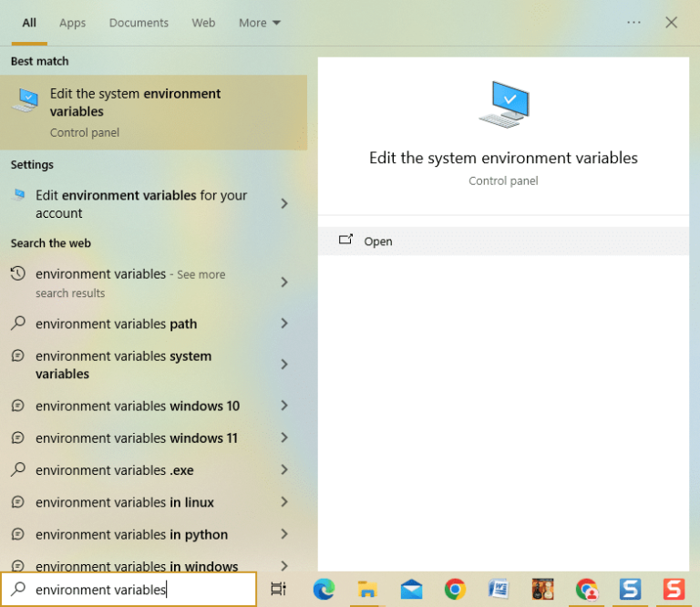Open Chrome with the profile badge
The width and height of the screenshot is (700, 607).
pos(586,589)
